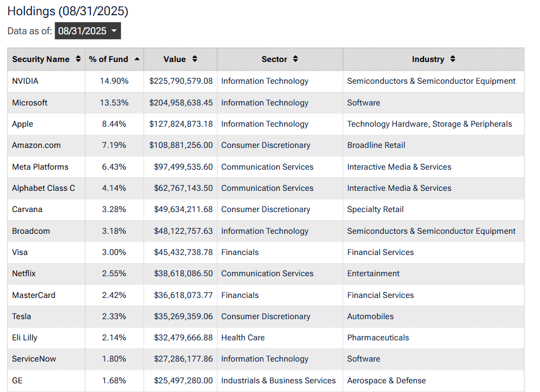This screenshot has height=392, width=540.
Task: View the Amazon.com holding
Action: point(36,145)
